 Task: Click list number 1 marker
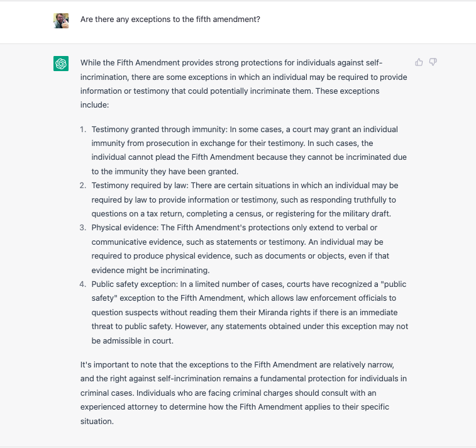[83, 130]
